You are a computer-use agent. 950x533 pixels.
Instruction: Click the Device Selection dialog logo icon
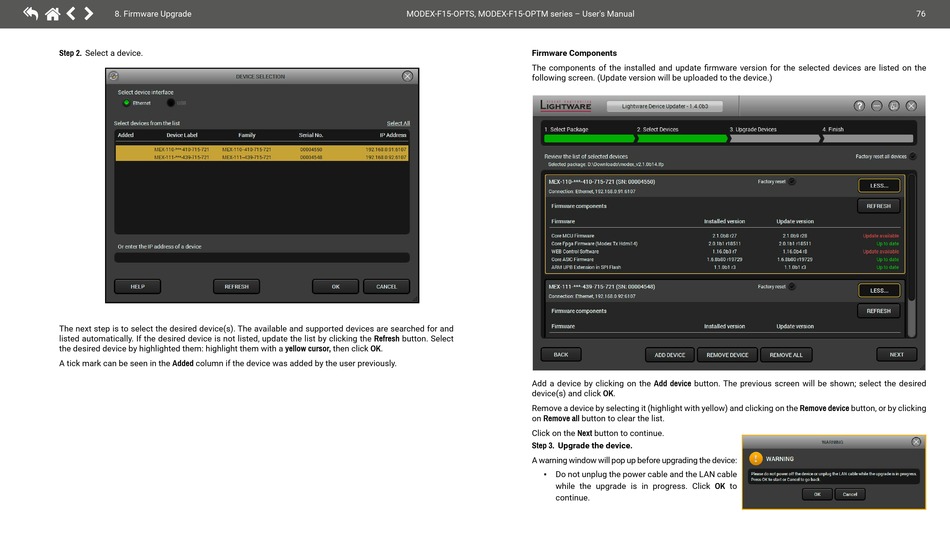tap(114, 76)
